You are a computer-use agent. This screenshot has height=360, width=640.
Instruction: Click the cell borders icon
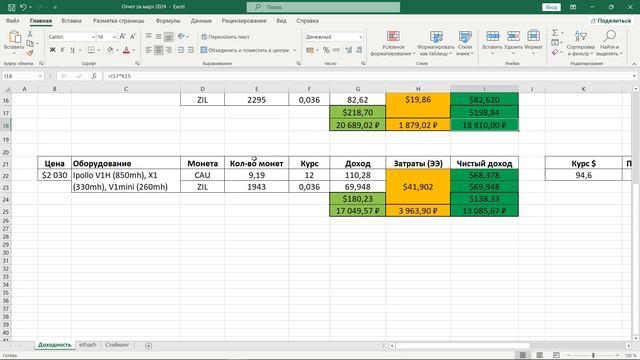91,50
